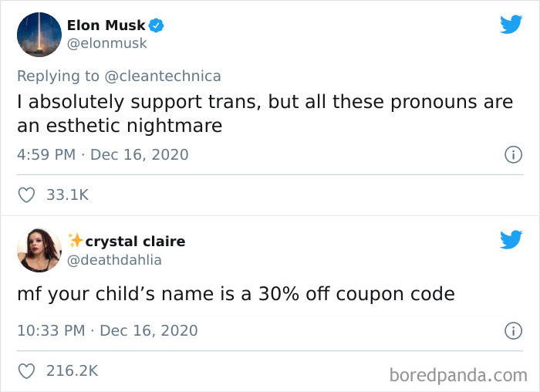Like crystal claire's tweet with the heart icon
Viewport: 540px width, 392px height.
(26, 371)
